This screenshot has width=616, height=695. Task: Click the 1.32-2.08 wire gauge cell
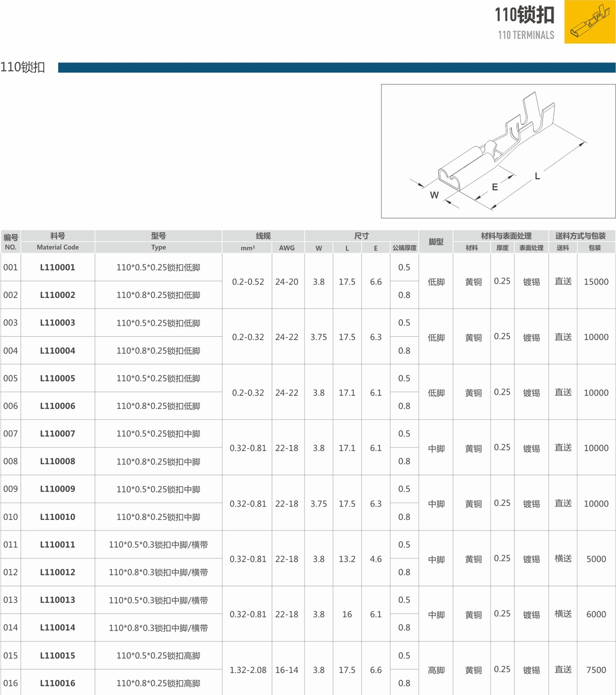click(x=248, y=670)
